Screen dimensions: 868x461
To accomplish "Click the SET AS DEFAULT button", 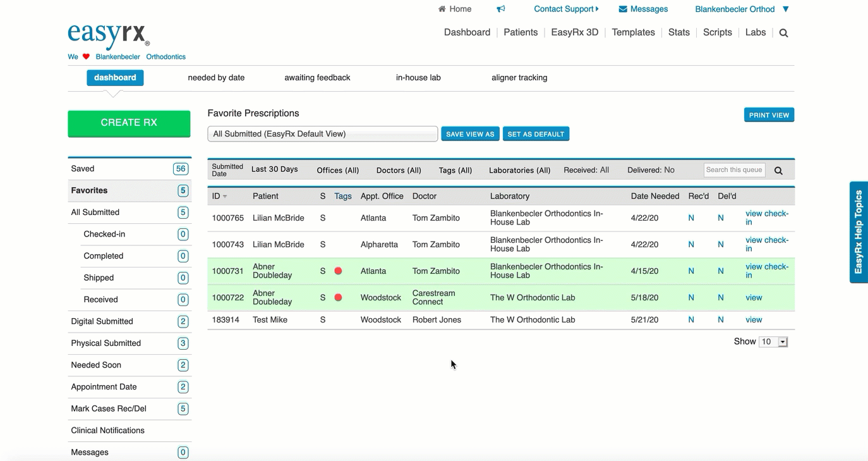I will pyautogui.click(x=536, y=134).
